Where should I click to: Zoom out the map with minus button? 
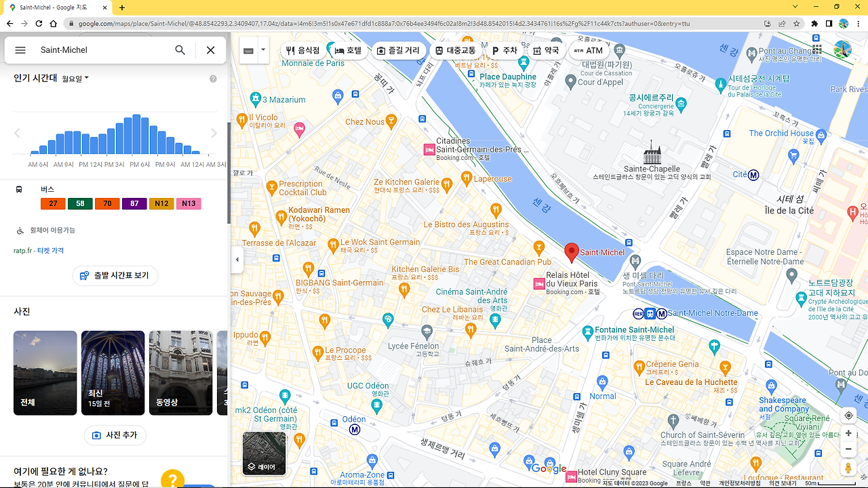848,449
